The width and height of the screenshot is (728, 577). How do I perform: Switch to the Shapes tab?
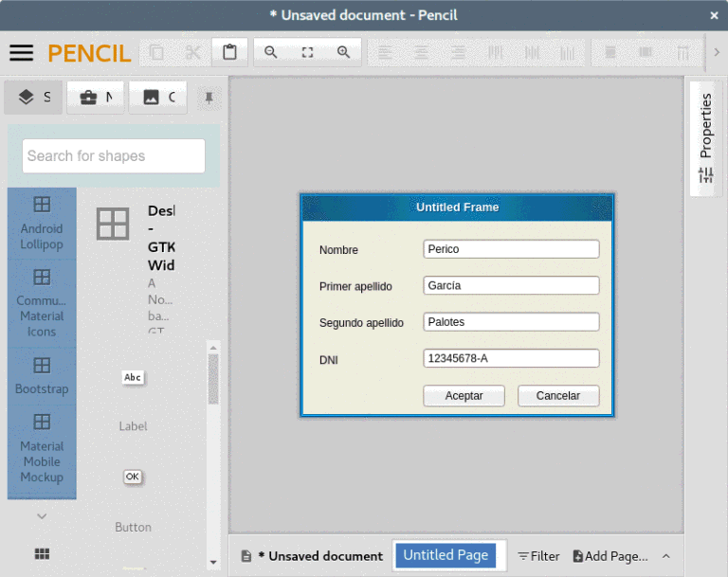click(34, 98)
